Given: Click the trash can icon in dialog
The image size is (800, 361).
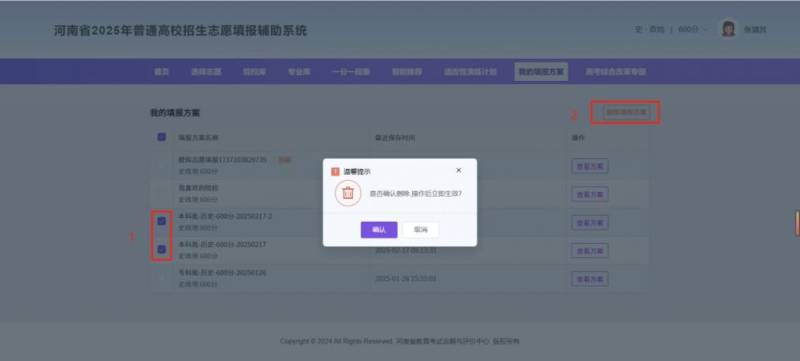Looking at the screenshot, I should (348, 193).
